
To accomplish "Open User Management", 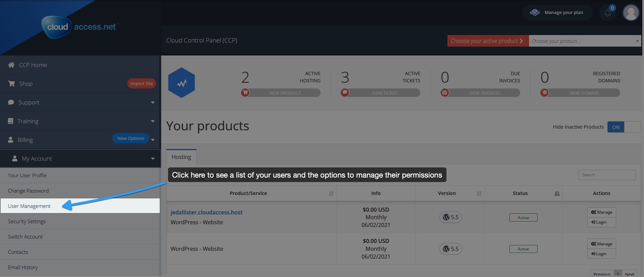I will pyautogui.click(x=80, y=206).
